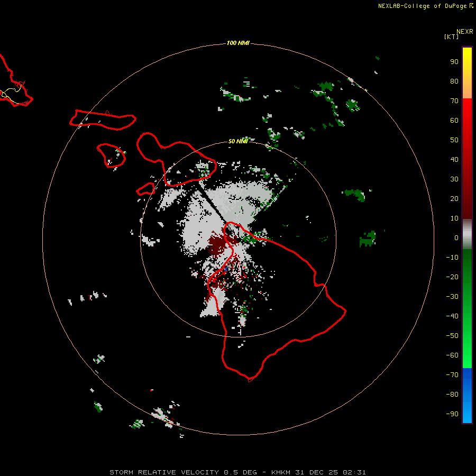Click the KHKM 31 DEC 25 02:31 timestamp
This screenshot has width=476, height=476.
pyautogui.click(x=318, y=472)
